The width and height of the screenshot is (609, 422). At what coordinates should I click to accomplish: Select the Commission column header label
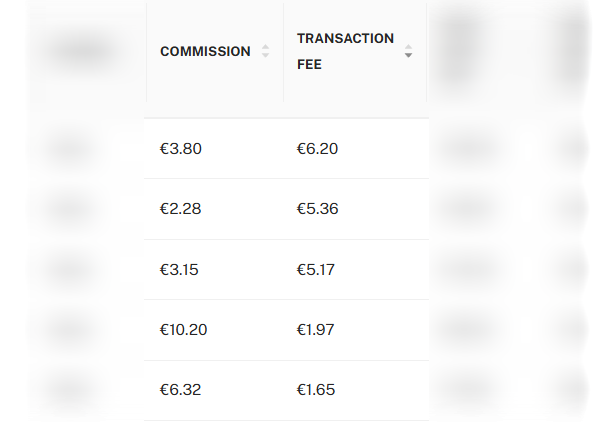pos(205,51)
